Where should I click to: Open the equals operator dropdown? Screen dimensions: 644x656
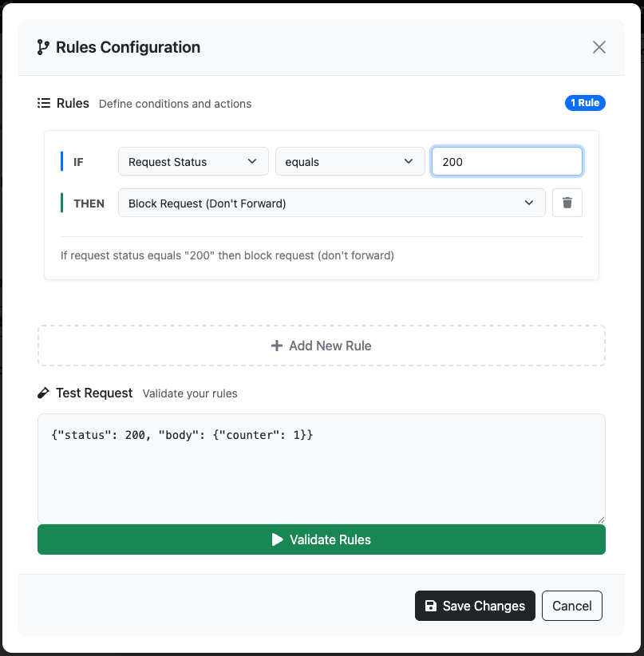tap(350, 160)
